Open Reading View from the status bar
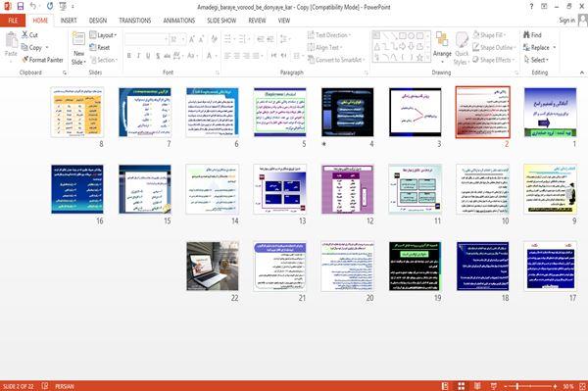The image size is (588, 391). (x=477, y=386)
